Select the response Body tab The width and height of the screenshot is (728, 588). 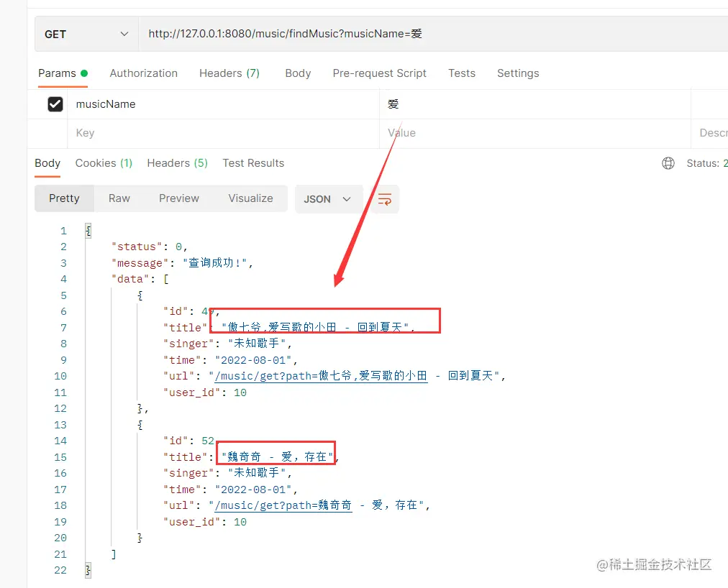coord(47,163)
